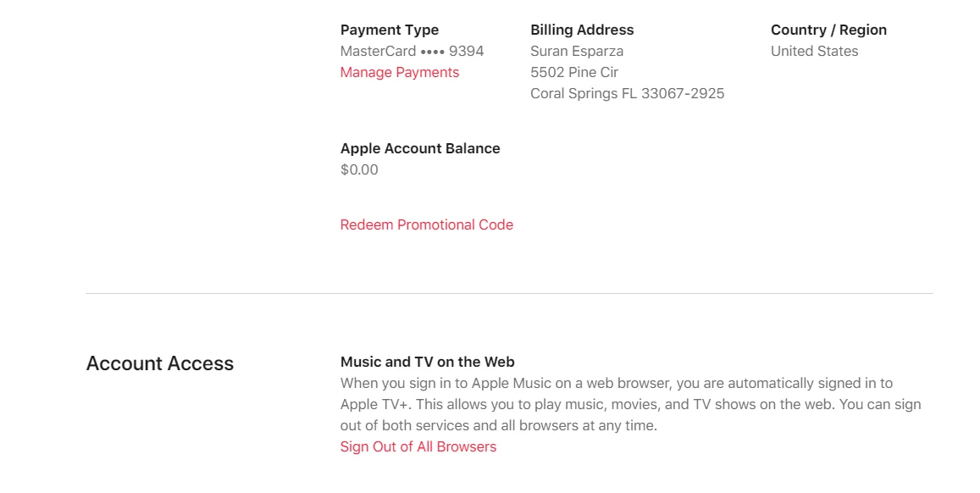Select the MasterCard card text
The width and height of the screenshot is (980, 493).
point(378,51)
